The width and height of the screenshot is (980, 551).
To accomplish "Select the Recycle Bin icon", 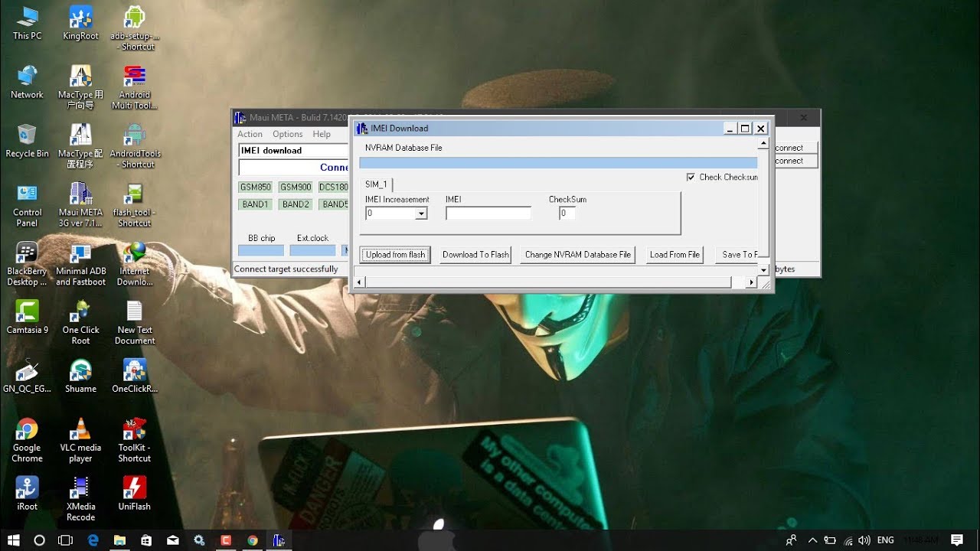I will tap(27, 141).
